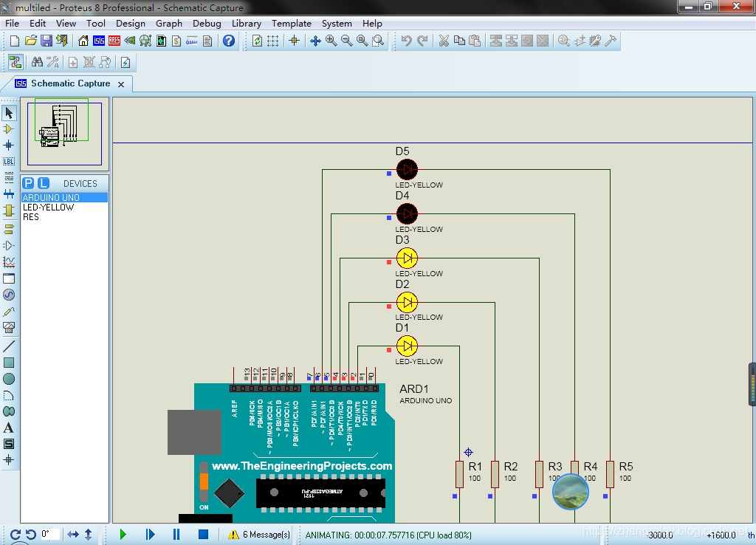The width and height of the screenshot is (756, 545).
Task: Select LED-YELLOW in devices list
Action: [x=64, y=208]
